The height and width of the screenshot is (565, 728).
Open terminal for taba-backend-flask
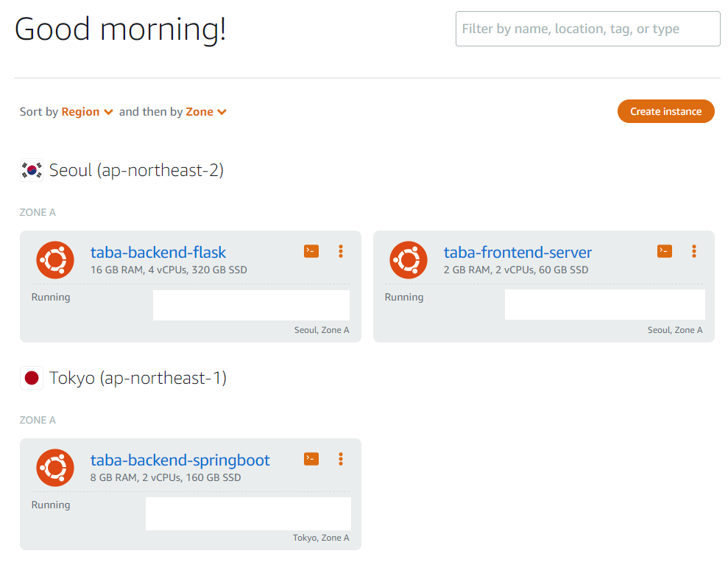coord(311,251)
